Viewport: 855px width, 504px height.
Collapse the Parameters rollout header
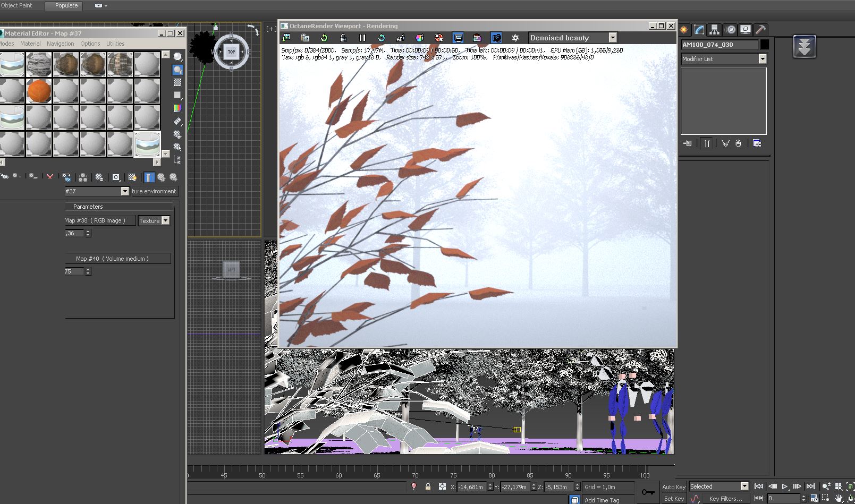pos(119,207)
